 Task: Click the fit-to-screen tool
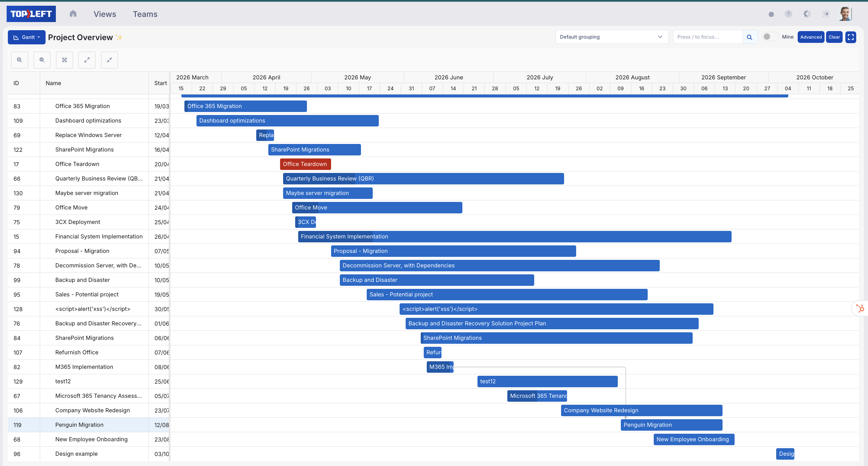click(x=64, y=60)
